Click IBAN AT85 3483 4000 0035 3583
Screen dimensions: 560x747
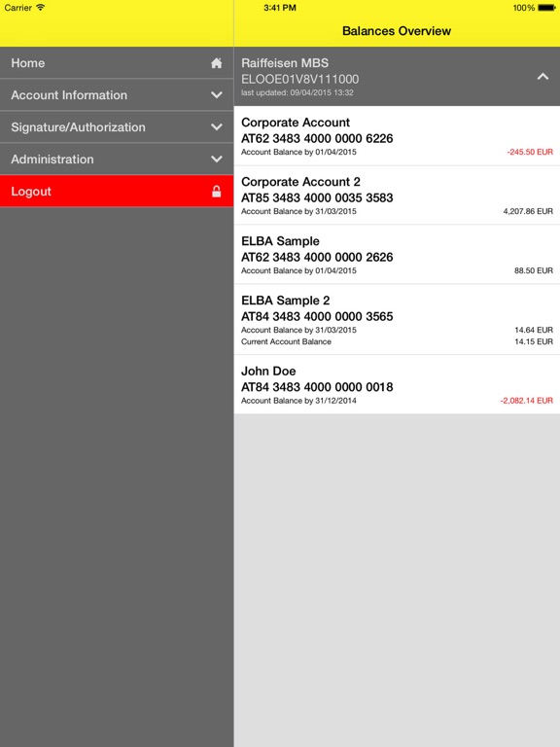[x=317, y=197]
